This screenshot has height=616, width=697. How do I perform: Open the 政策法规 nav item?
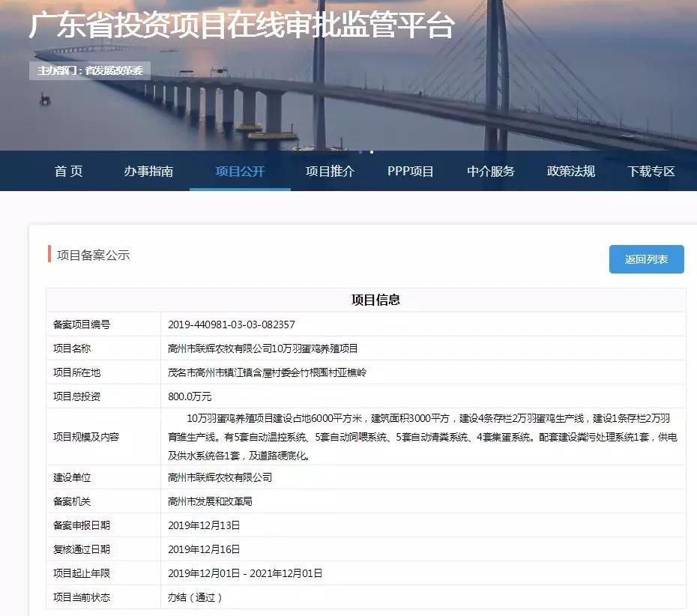click(571, 171)
